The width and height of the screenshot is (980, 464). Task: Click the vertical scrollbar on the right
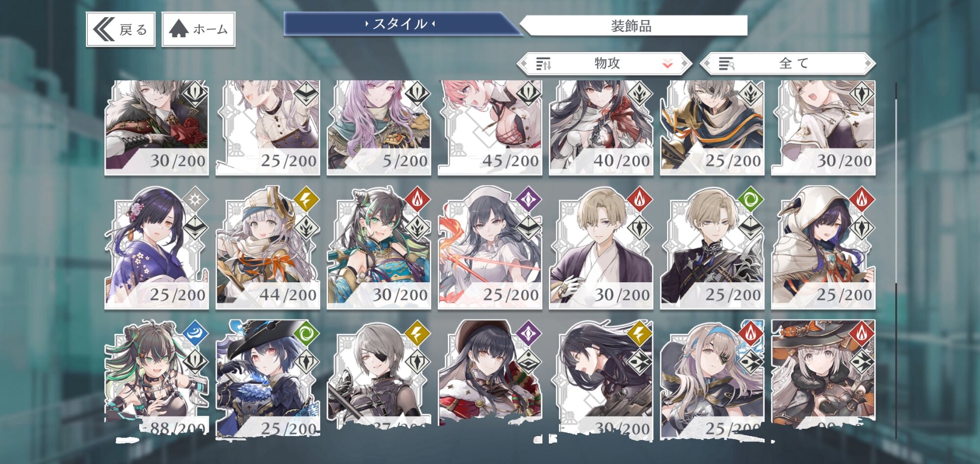pyautogui.click(x=896, y=260)
